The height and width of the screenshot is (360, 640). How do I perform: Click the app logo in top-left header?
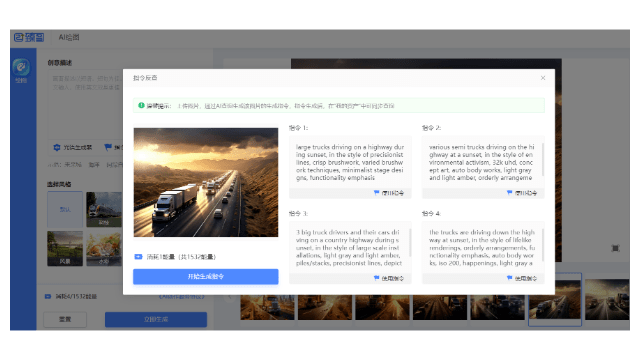(29, 38)
